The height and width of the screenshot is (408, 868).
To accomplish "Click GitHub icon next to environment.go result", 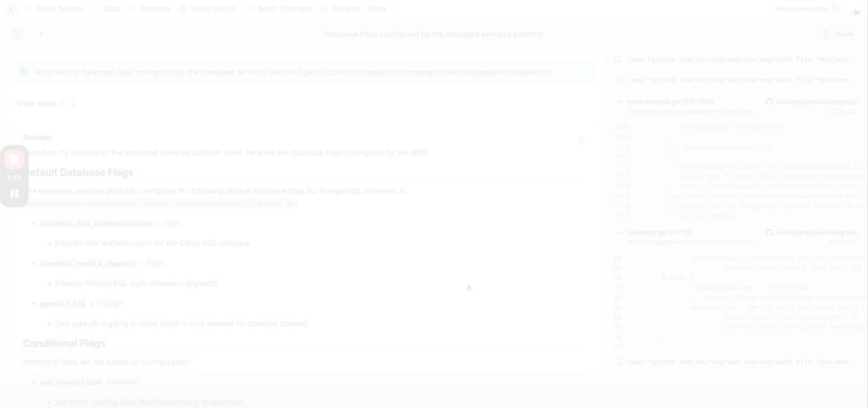I will click(x=769, y=102).
